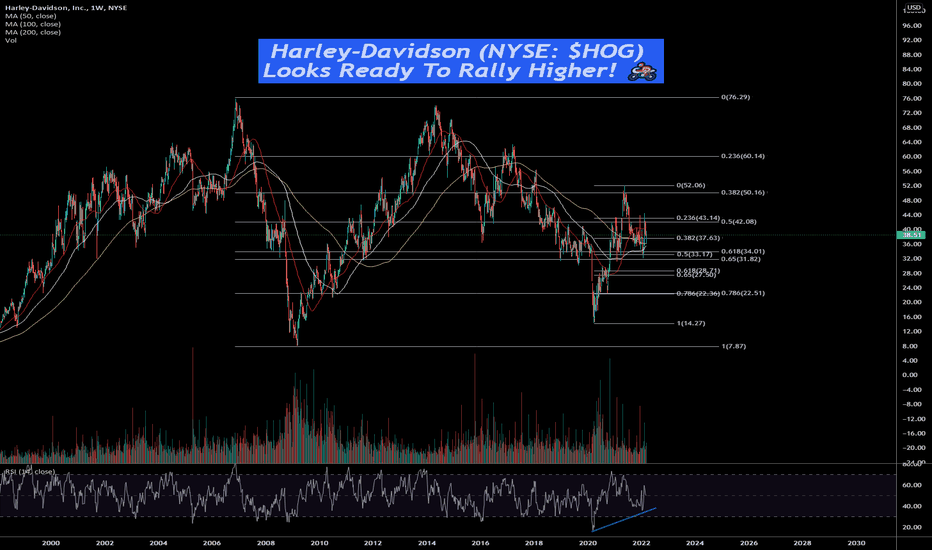
Task: Click the 0.382(50.16) Fibonacci level label
Action: coord(743,193)
